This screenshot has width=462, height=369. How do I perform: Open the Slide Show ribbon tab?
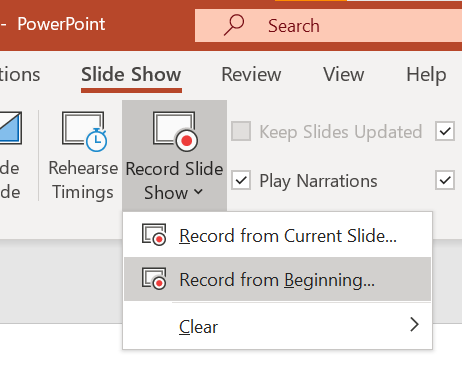(131, 74)
